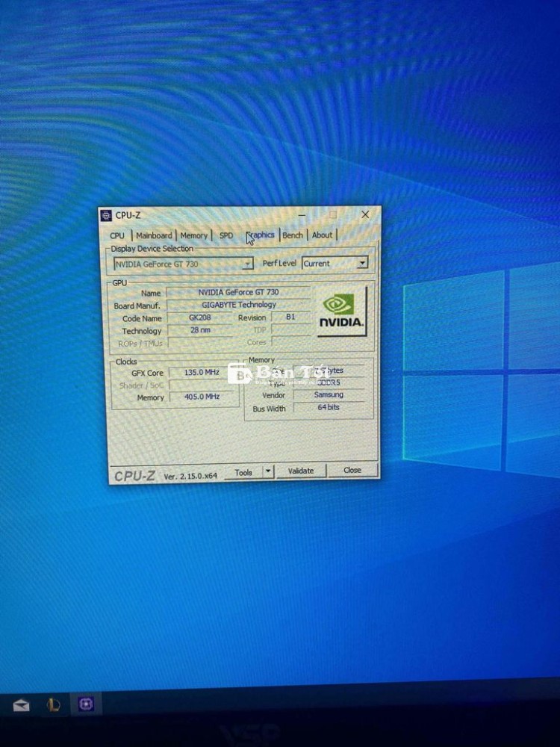Image resolution: width=560 pixels, height=747 pixels.
Task: Click the GPU Name field value
Action: coord(239,292)
